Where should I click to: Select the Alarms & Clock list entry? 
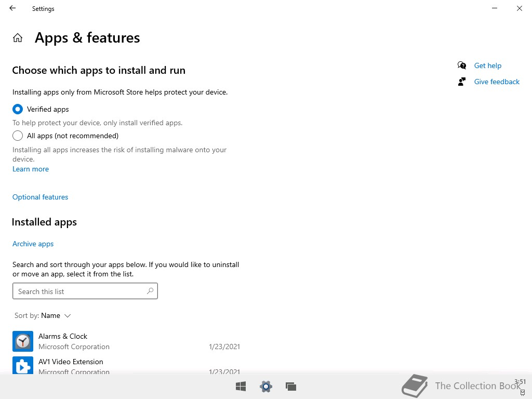pyautogui.click(x=126, y=341)
